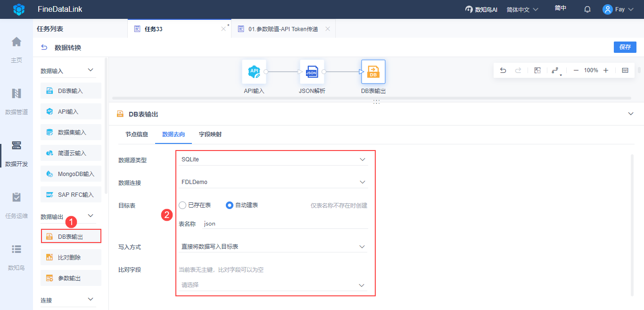Add a 简道云输入 operator
This screenshot has height=310, width=644.
click(x=71, y=153)
